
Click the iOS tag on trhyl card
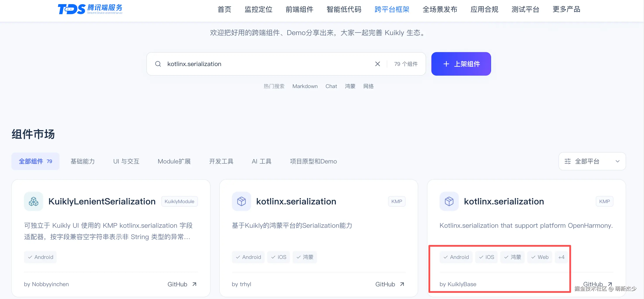(279, 257)
